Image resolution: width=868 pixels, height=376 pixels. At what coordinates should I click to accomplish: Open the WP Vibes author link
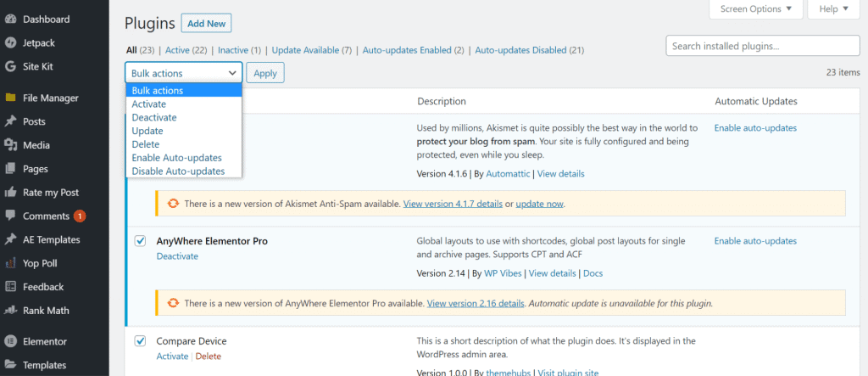503,273
